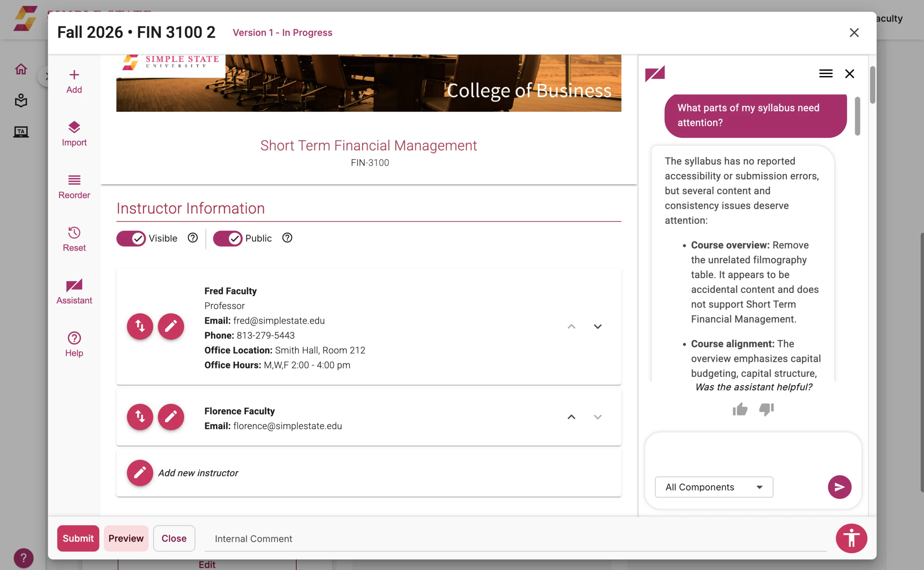Screen dimensions: 924x570
Task: Click the Submit button
Action: 78,538
